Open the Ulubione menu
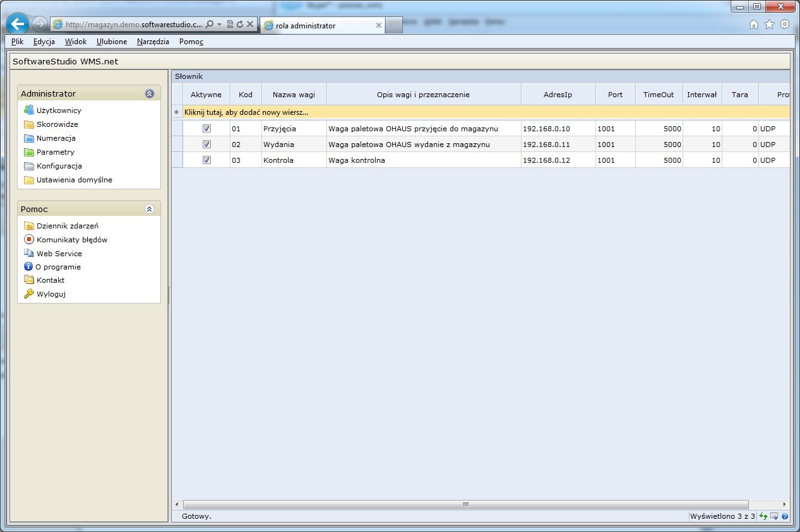Viewport: 800px width, 532px height. (x=112, y=42)
